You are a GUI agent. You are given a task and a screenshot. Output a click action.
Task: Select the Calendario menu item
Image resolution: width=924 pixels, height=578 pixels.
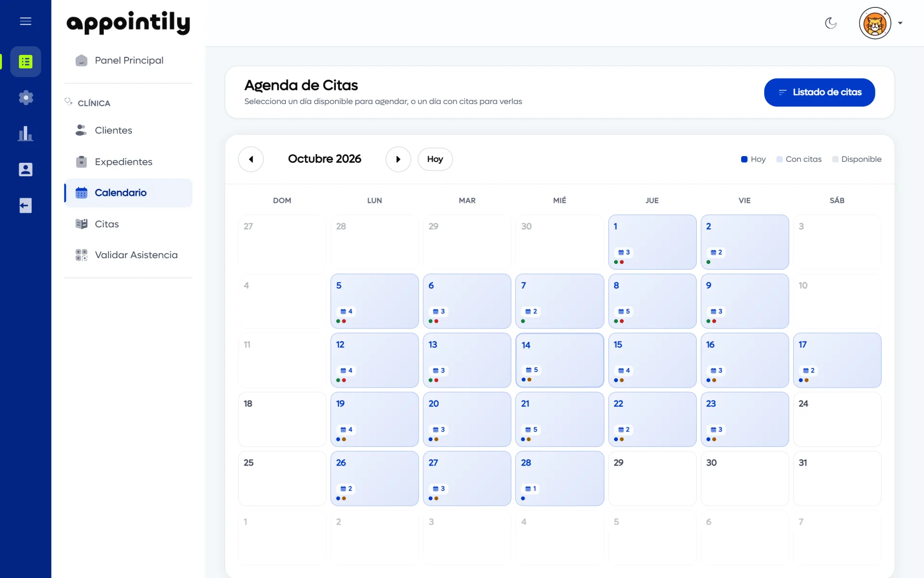(128, 193)
